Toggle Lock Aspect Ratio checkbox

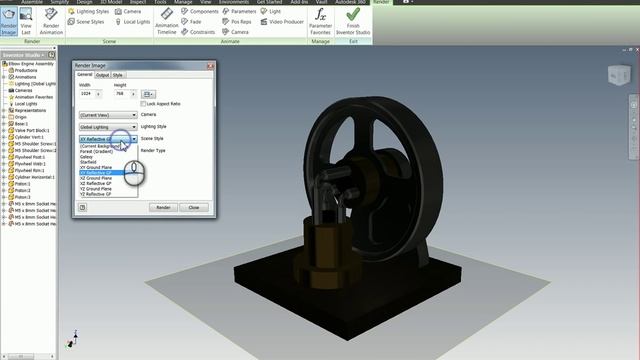coord(143,104)
